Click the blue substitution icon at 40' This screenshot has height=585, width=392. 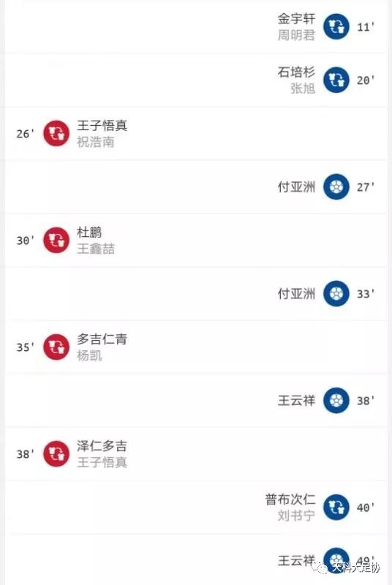336,507
